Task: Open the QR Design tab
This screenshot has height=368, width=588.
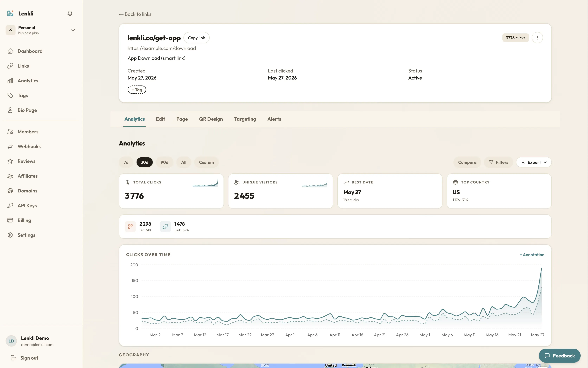Action: [211, 119]
